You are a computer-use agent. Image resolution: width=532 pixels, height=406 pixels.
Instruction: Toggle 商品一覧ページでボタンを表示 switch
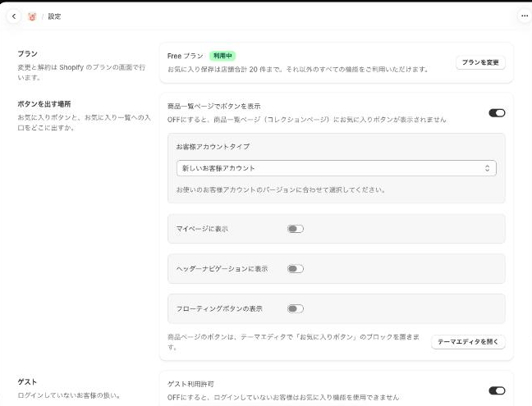(x=497, y=113)
